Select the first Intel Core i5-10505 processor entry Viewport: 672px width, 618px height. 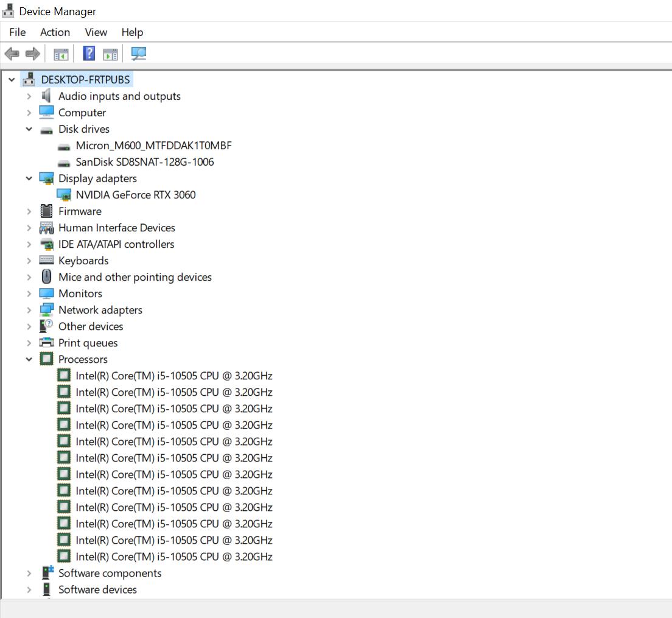click(x=174, y=376)
